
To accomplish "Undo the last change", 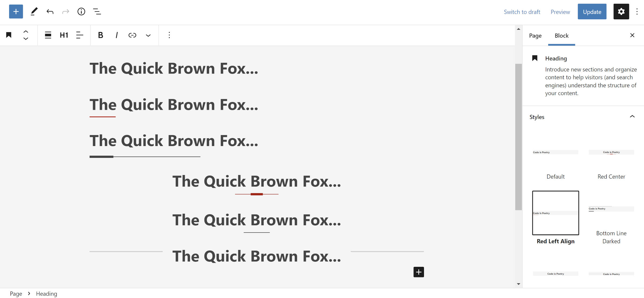I will click(50, 12).
